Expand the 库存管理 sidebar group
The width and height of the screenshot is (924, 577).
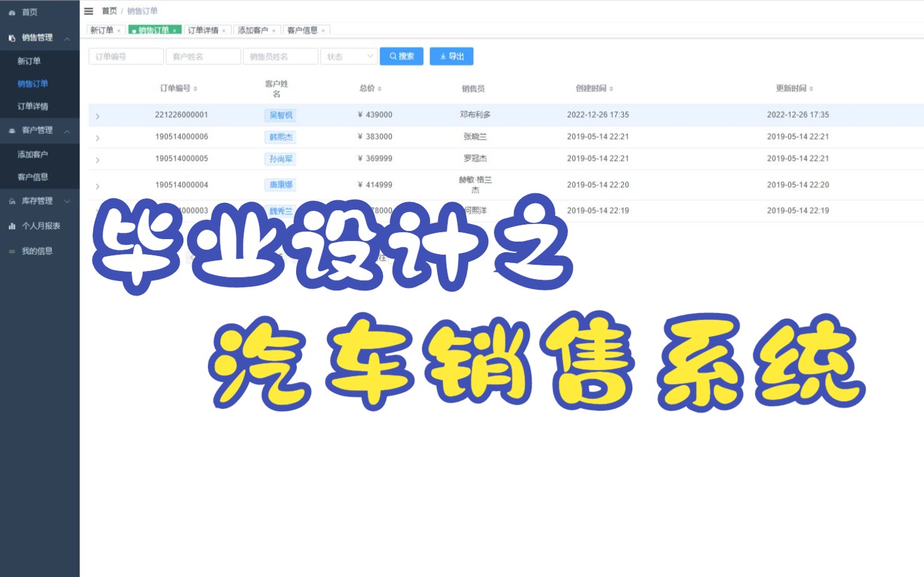coord(67,202)
